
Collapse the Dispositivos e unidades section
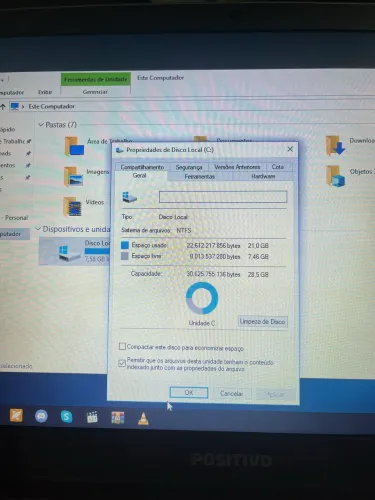point(38,229)
